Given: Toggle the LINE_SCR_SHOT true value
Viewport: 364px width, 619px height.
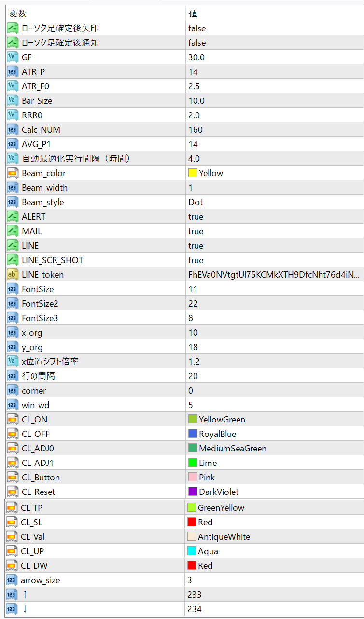Looking at the screenshot, I should (196, 260).
